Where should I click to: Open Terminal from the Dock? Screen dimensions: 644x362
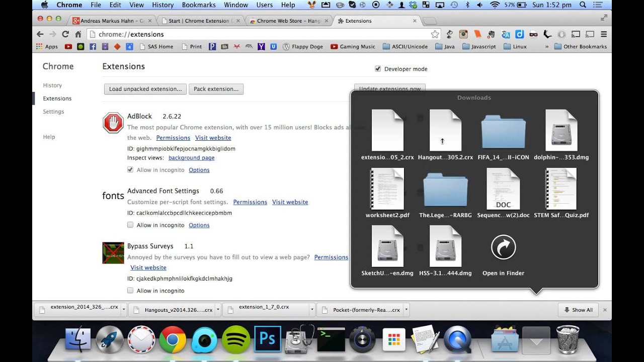tap(331, 339)
